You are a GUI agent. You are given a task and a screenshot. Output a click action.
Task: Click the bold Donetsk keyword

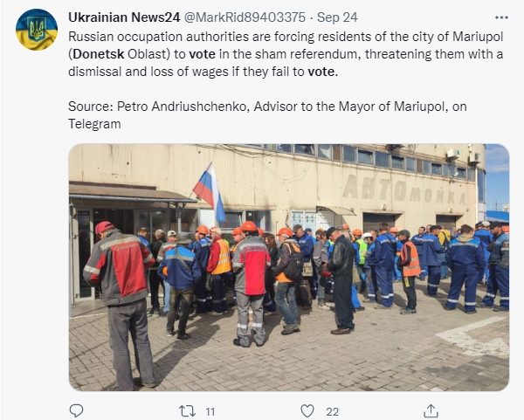tap(99, 54)
